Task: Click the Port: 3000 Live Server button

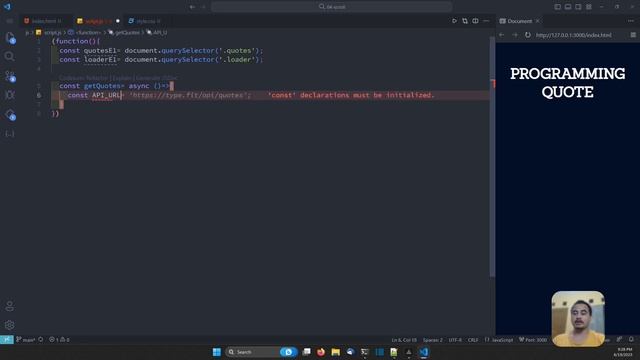Action: pyautogui.click(x=533, y=340)
